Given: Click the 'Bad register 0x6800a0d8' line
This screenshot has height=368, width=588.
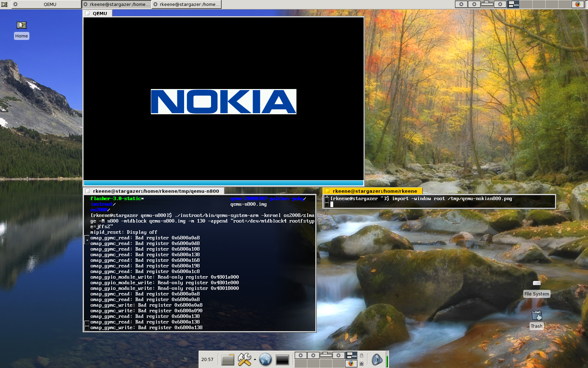Looking at the screenshot, I should pyautogui.click(x=145, y=244).
